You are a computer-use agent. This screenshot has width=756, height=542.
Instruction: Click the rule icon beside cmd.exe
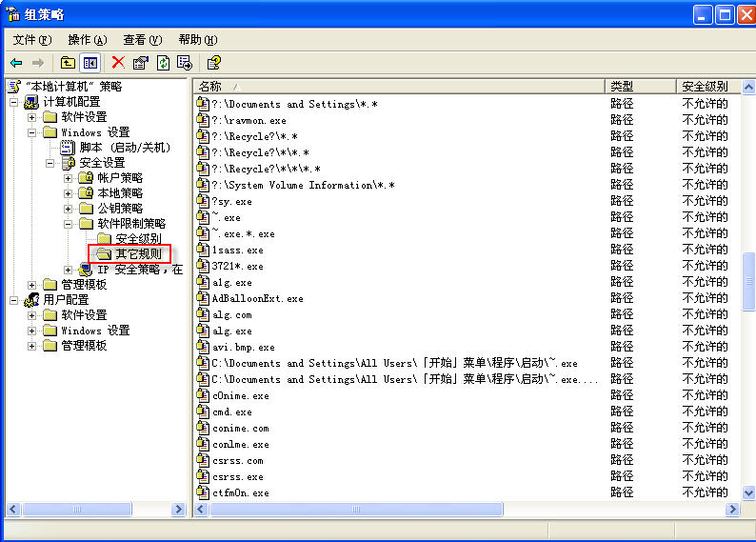pos(203,412)
